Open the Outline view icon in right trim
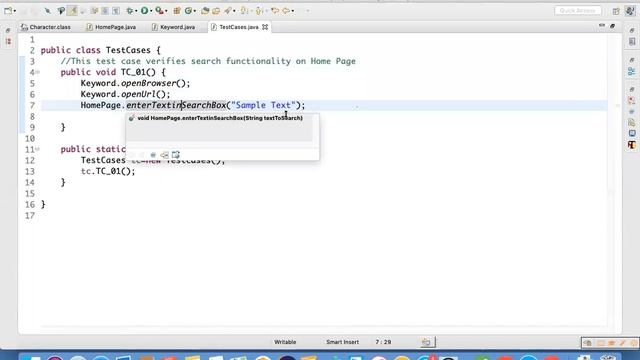This screenshot has width=640, height=360. point(632,72)
